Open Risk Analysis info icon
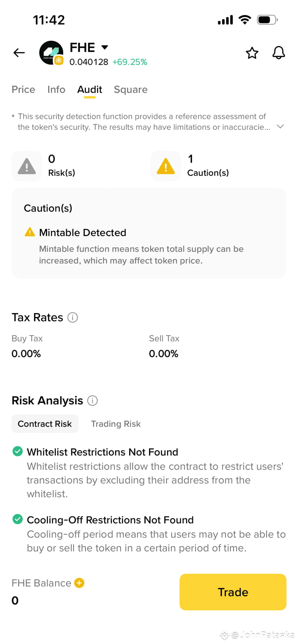Viewport: 298px width, 644px height. (x=92, y=401)
